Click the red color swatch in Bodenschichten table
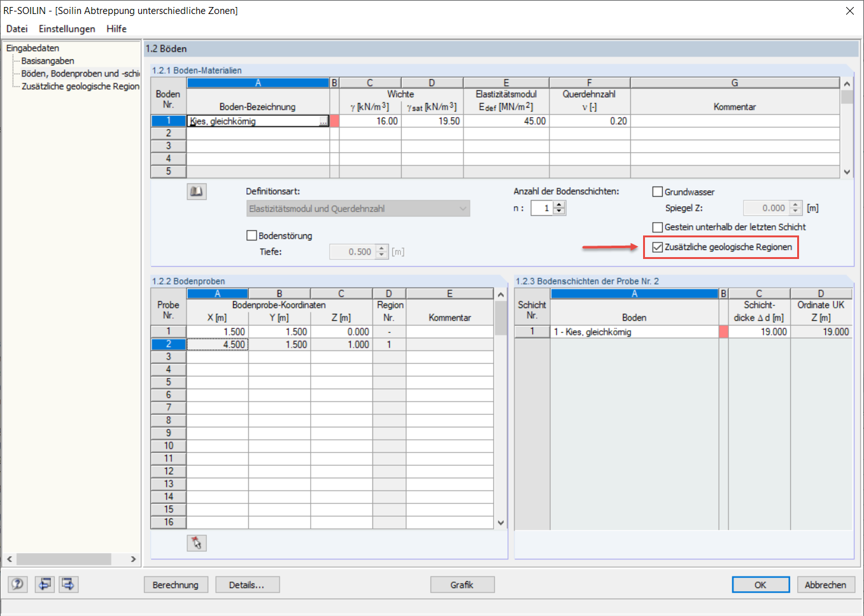This screenshot has width=864, height=616. click(723, 332)
